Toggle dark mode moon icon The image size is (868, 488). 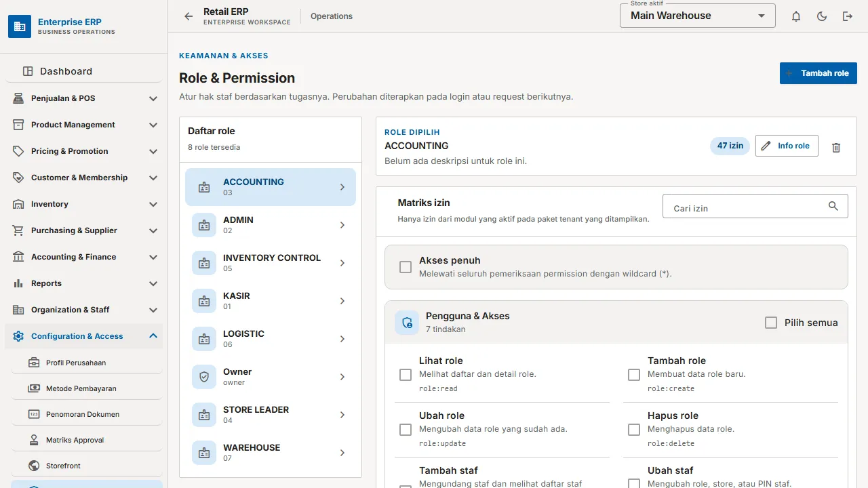pos(822,16)
